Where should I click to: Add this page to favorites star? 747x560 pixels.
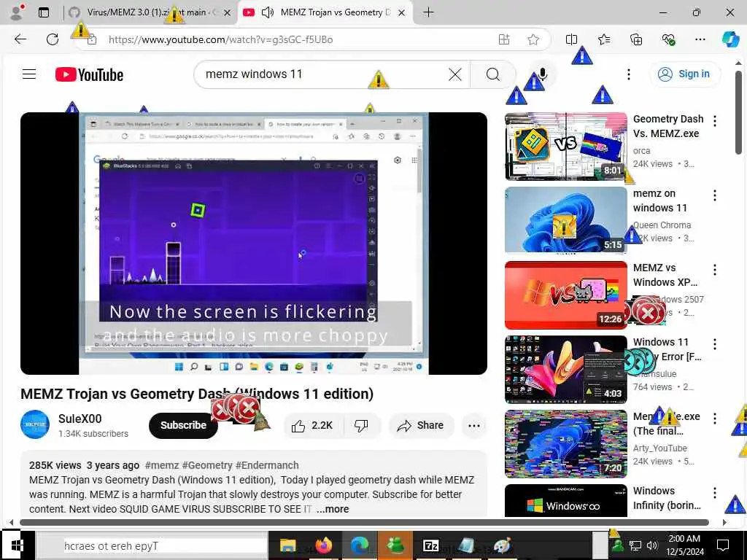pyautogui.click(x=533, y=39)
